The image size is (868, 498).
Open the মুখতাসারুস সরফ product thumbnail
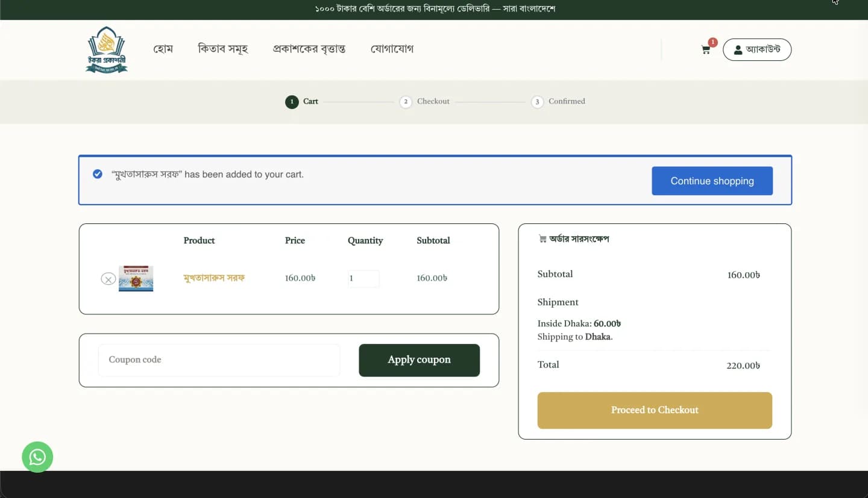[136, 278]
